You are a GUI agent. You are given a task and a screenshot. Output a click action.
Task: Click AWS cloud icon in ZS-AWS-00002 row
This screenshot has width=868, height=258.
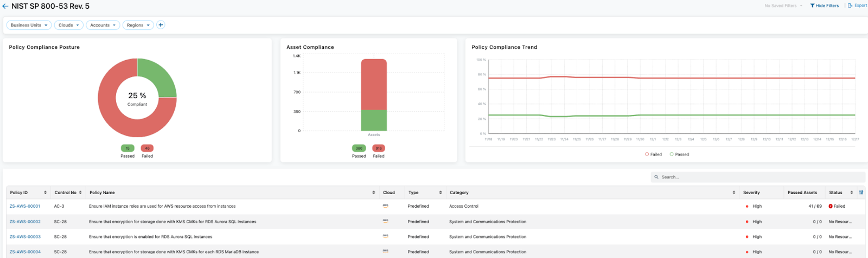[385, 221]
